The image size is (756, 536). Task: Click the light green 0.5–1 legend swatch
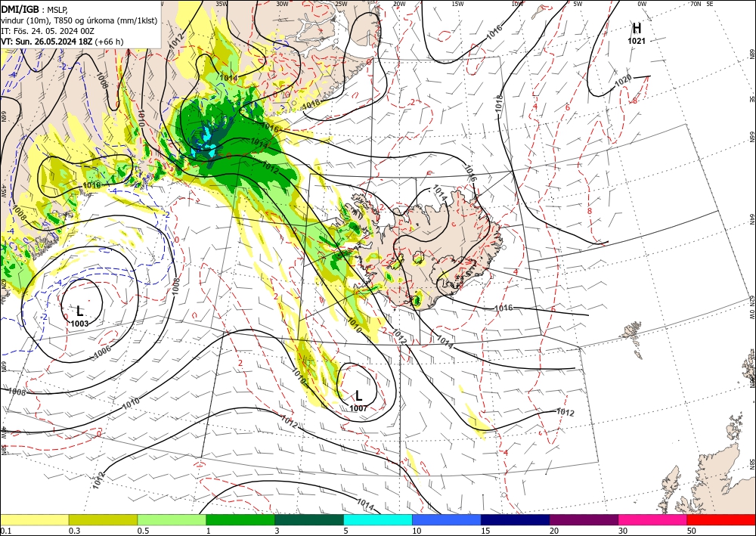(172, 519)
